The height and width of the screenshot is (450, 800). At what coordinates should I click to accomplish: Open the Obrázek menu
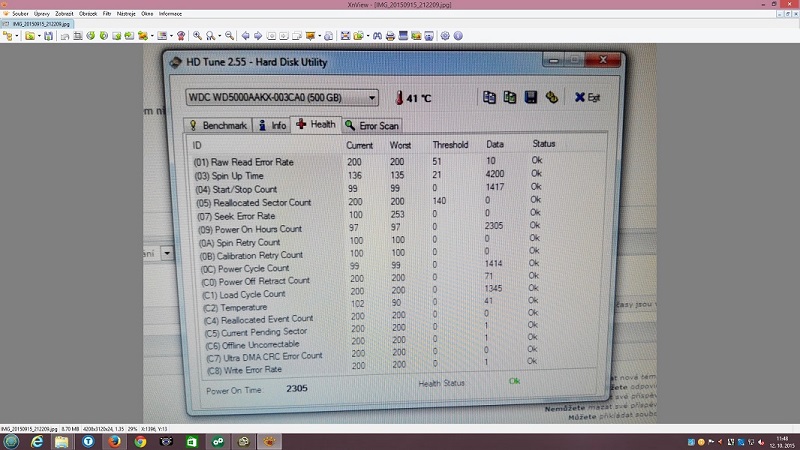(88, 14)
